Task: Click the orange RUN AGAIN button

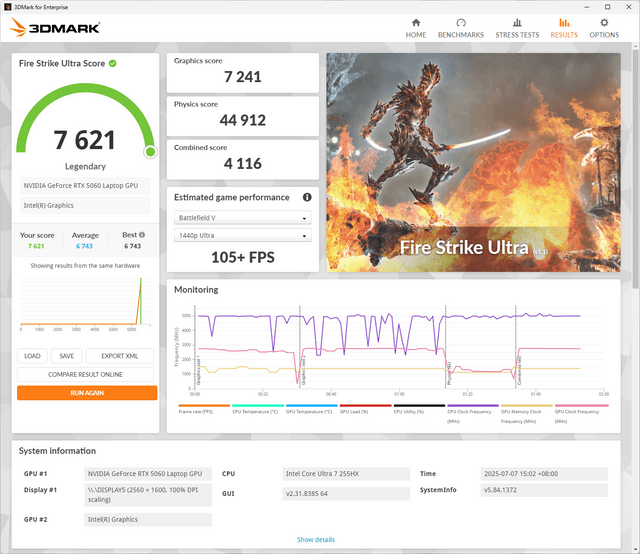Action: tap(87, 393)
